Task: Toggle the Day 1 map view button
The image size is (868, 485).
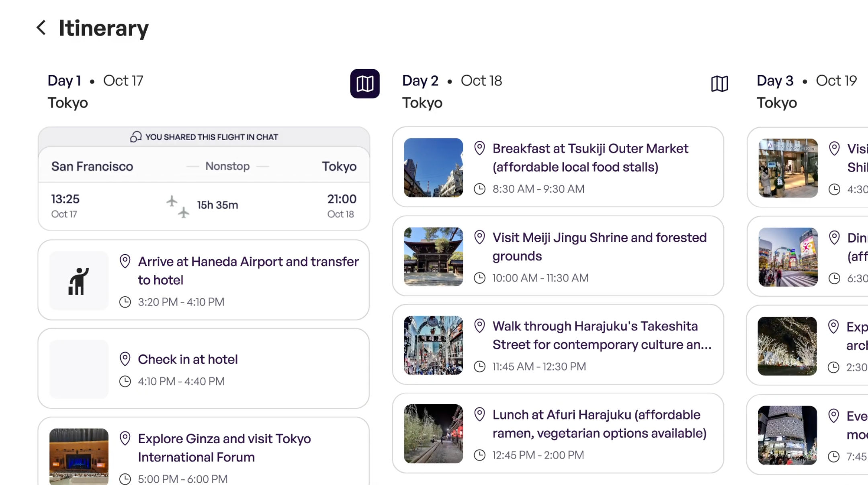Action: pos(364,84)
